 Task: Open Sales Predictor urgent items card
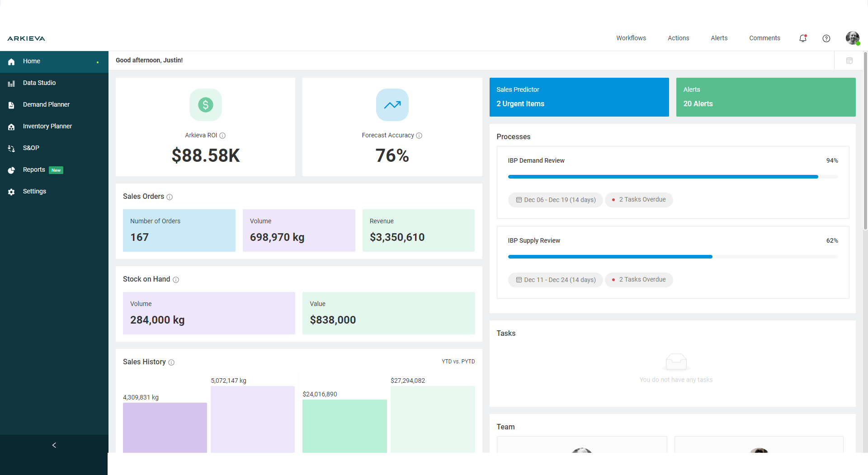click(x=579, y=97)
